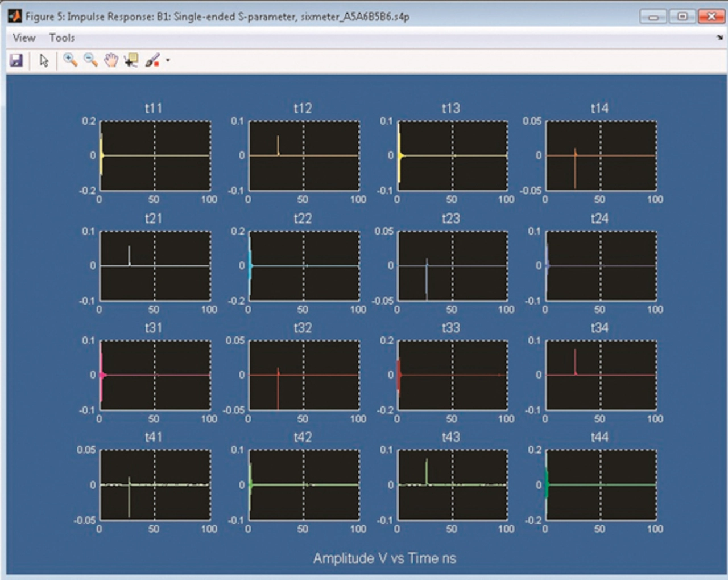This screenshot has height=580, width=728.
Task: Select the t42 impulse response plot
Action: point(304,485)
